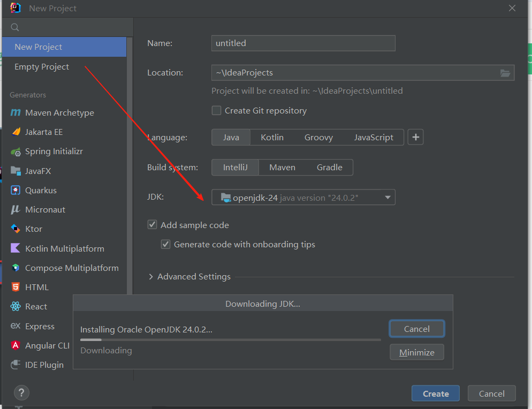Close the New Project dialog
Image resolution: width=532 pixels, height=409 pixels.
(512, 8)
